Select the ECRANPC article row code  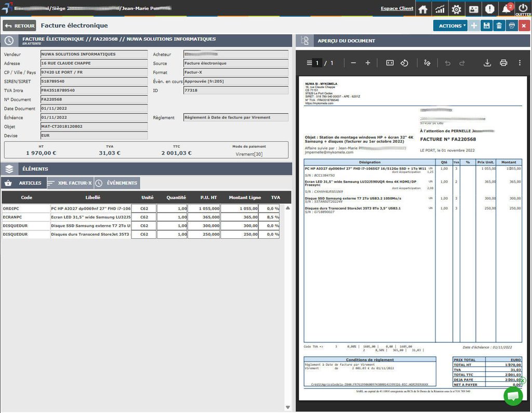[26, 217]
